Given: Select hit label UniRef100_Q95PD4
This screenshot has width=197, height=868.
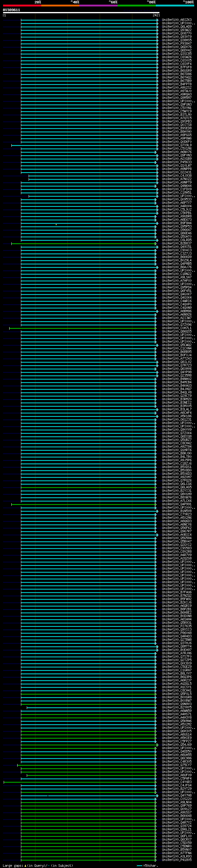Looking at the screenshot, I should [177, 287].
